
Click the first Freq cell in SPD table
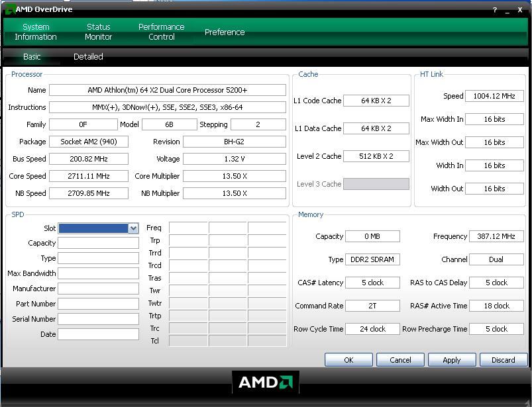[188, 228]
